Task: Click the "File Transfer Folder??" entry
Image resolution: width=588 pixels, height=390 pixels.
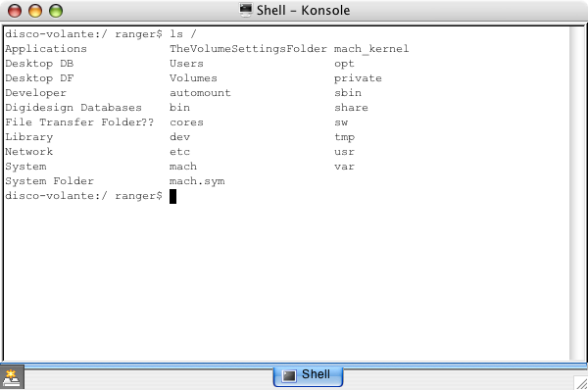Action: click(x=79, y=122)
